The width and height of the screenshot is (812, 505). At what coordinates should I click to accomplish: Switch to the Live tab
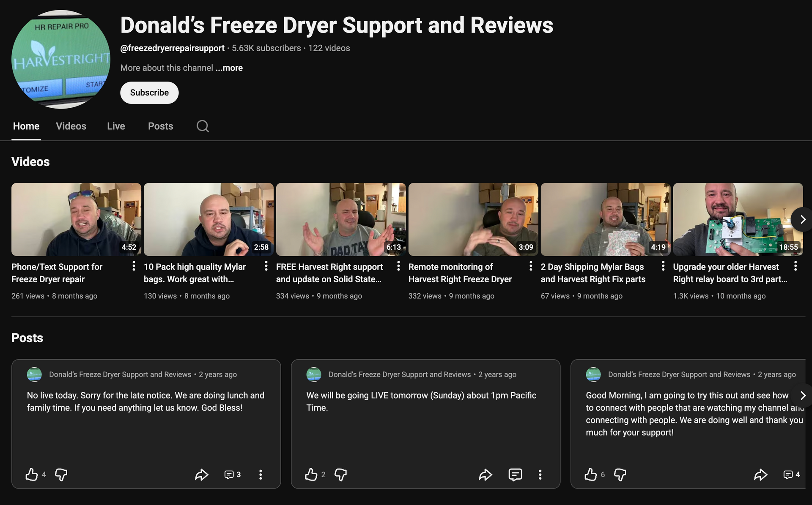click(x=116, y=126)
